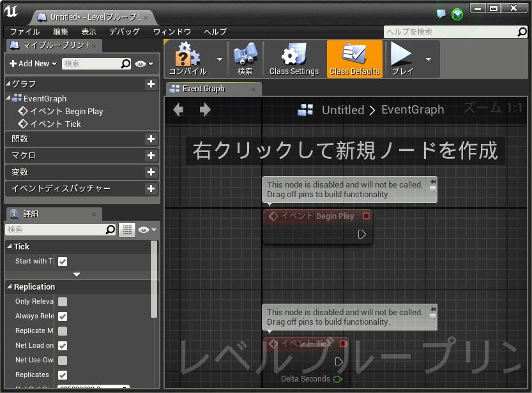Switch to the Event Graph tab

pos(203,89)
